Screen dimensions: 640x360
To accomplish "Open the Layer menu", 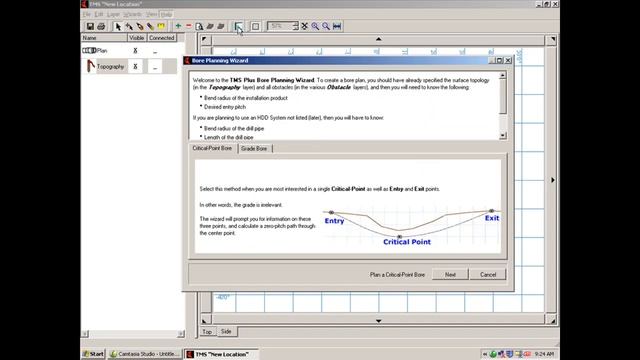I will (x=113, y=14).
